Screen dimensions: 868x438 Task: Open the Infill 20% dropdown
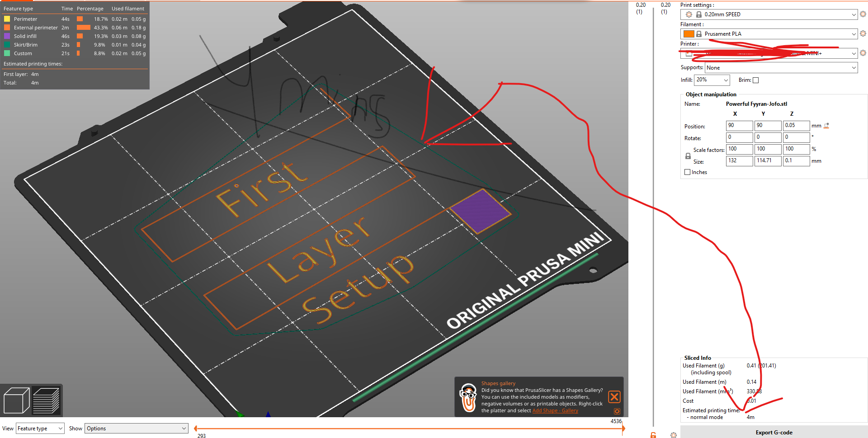(x=712, y=80)
